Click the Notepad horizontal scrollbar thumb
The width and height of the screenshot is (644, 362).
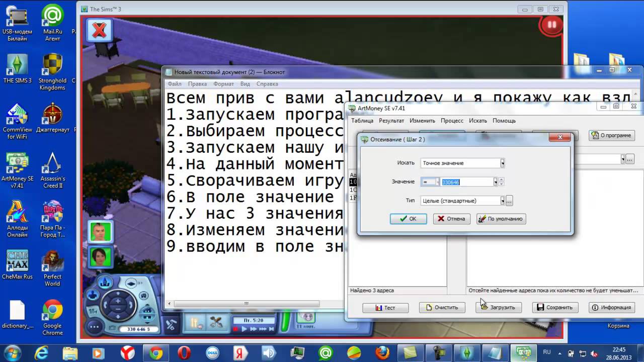click(247, 304)
